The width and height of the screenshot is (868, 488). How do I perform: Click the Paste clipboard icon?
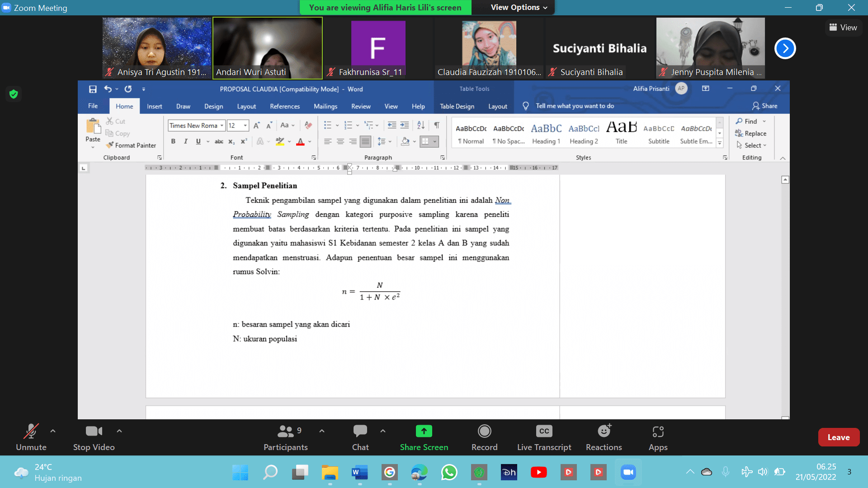tap(93, 126)
